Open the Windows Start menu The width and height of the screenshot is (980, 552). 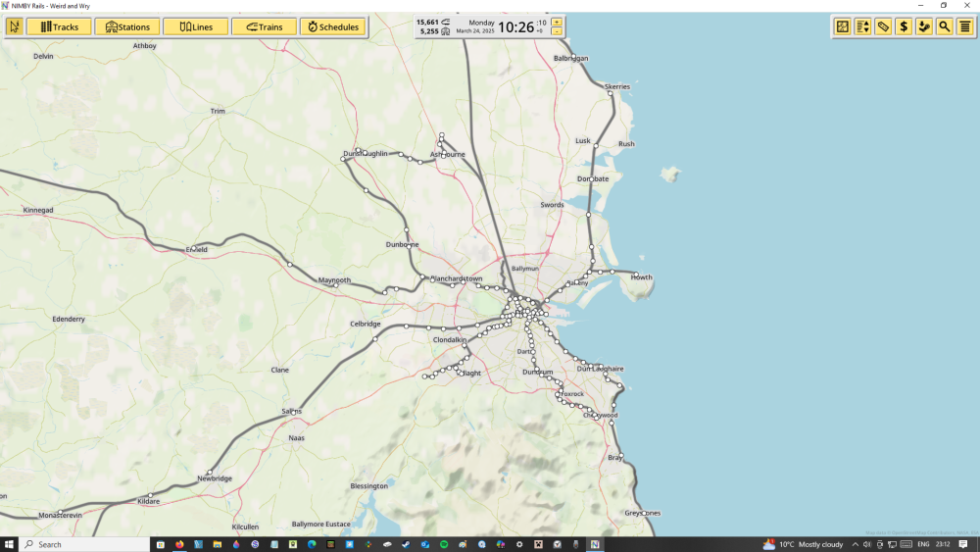[10, 544]
